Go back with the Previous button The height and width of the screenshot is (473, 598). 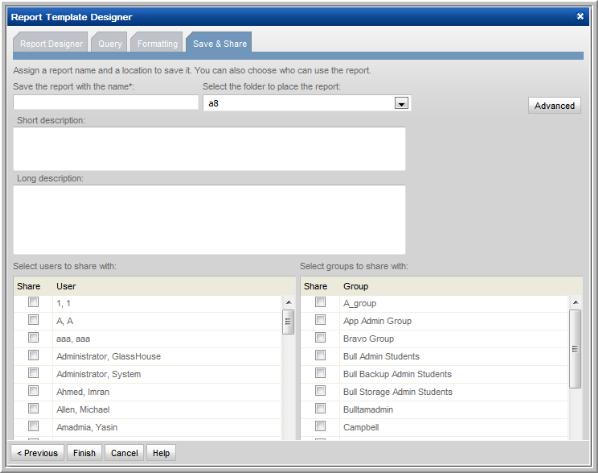tap(37, 453)
